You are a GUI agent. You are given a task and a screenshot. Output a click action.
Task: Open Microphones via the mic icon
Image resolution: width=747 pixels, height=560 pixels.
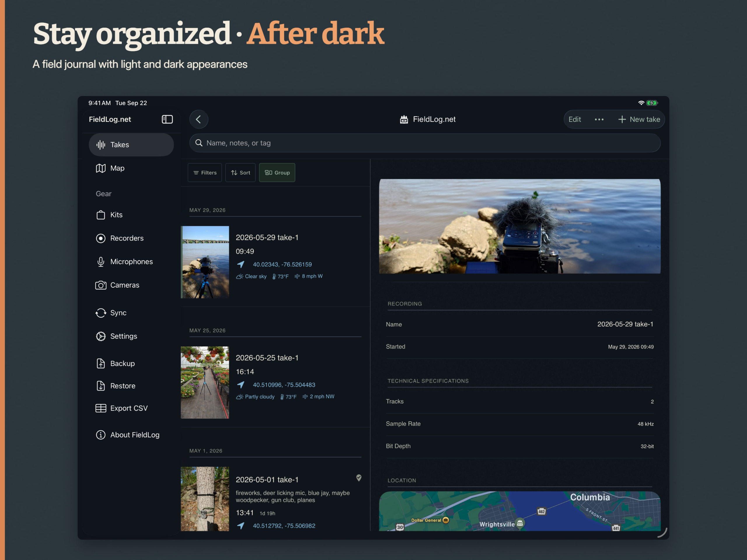pyautogui.click(x=101, y=262)
